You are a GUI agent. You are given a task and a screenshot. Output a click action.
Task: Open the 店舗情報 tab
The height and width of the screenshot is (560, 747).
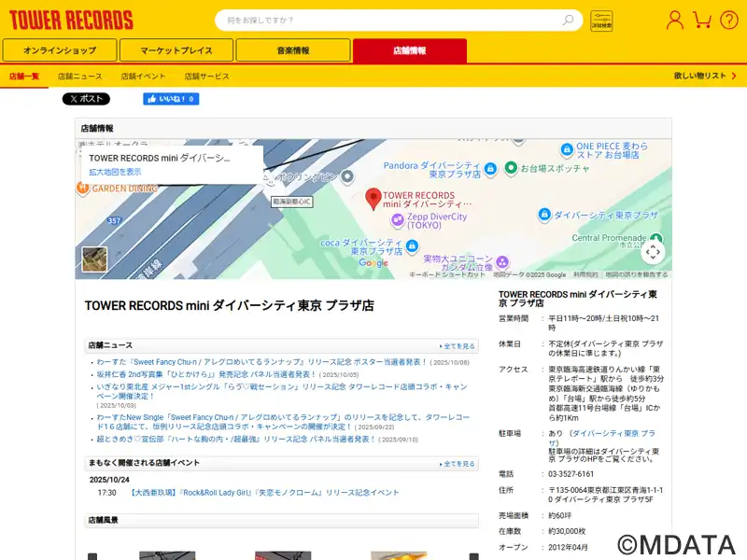click(410, 50)
